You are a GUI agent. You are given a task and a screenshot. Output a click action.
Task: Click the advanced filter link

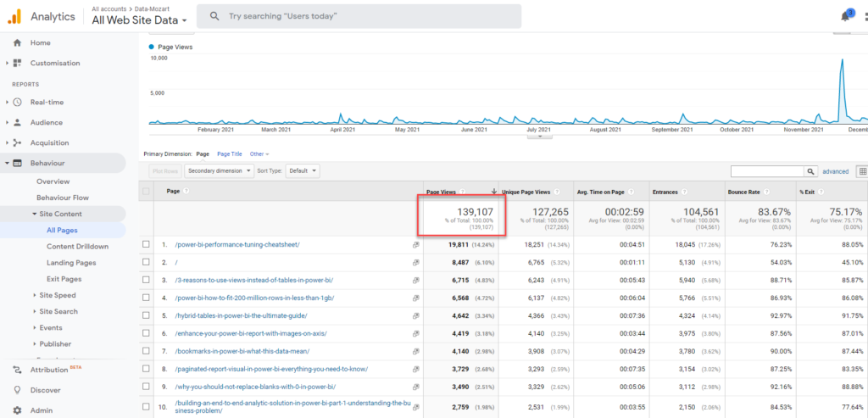pos(835,171)
